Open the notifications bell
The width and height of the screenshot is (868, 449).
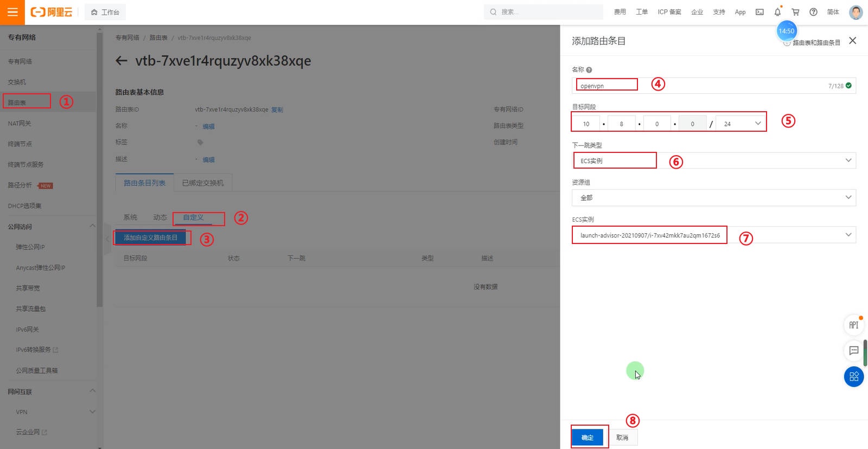click(777, 12)
